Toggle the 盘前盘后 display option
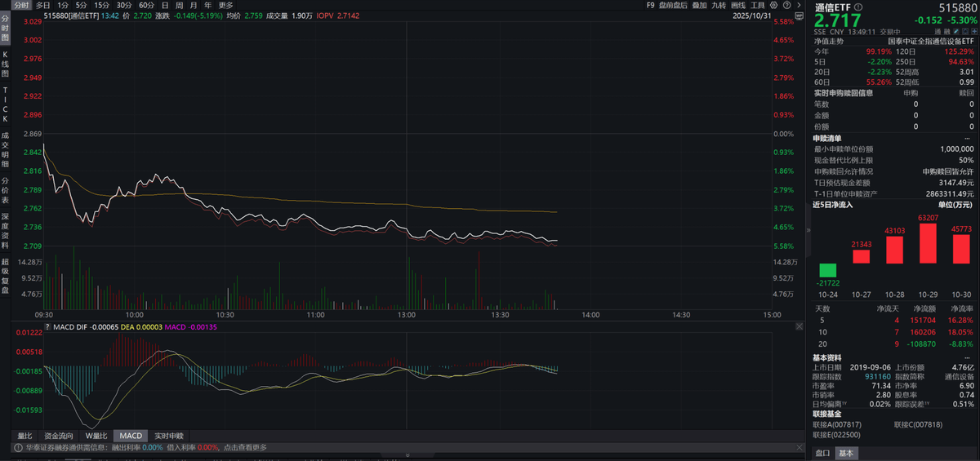Image resolution: width=980 pixels, height=461 pixels. 674,5
